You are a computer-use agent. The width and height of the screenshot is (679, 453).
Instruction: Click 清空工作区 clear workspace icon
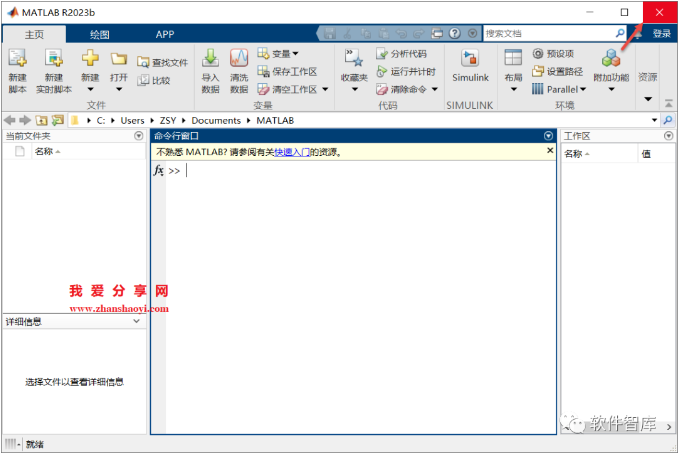(x=263, y=89)
